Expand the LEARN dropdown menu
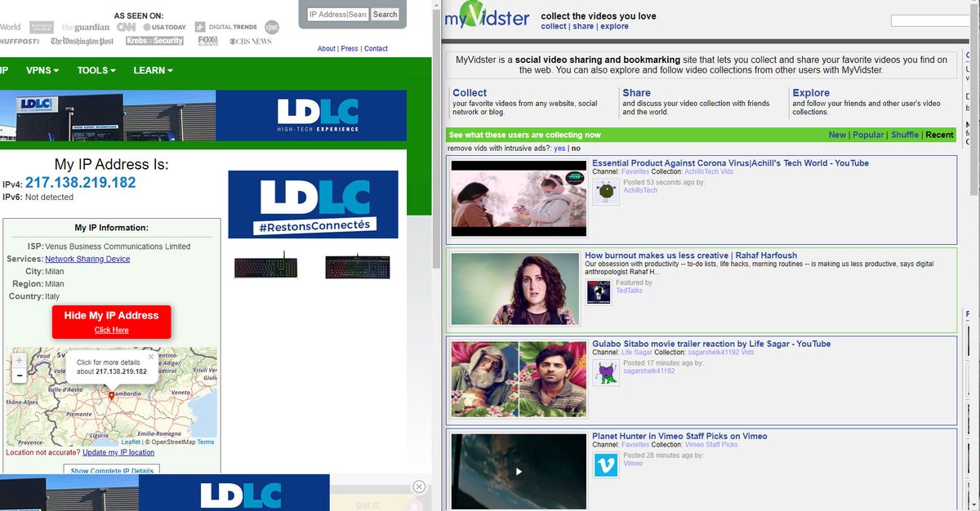Image resolution: width=980 pixels, height=511 pixels. 153,70
